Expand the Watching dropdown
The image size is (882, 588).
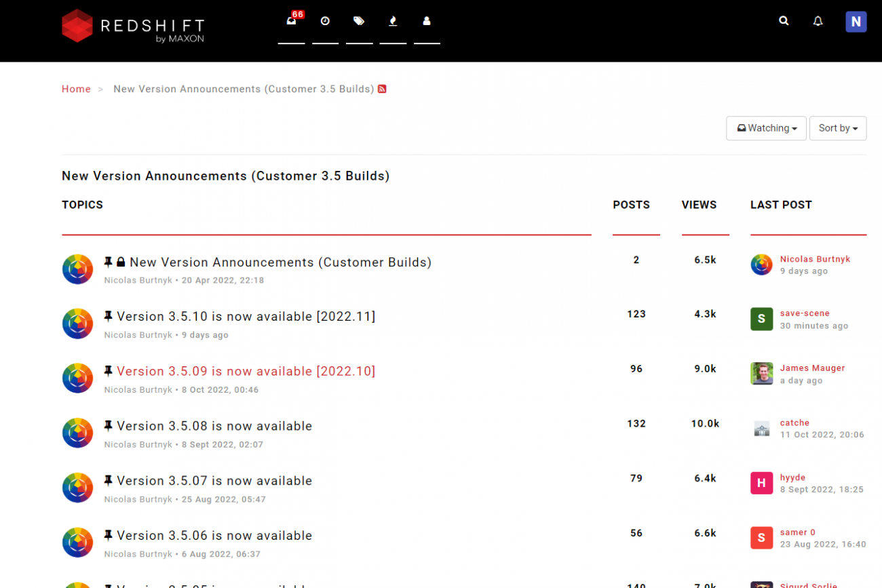click(x=766, y=128)
